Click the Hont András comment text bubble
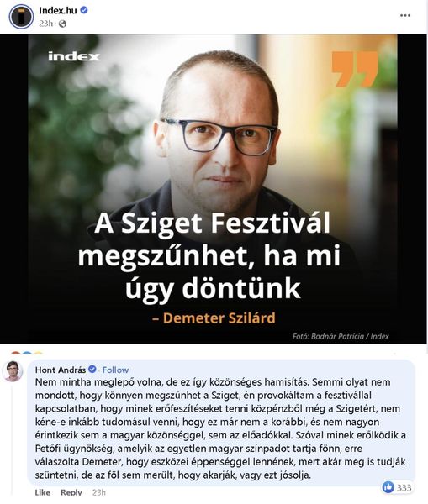Viewport: 428px width, 504px height. 221,423
